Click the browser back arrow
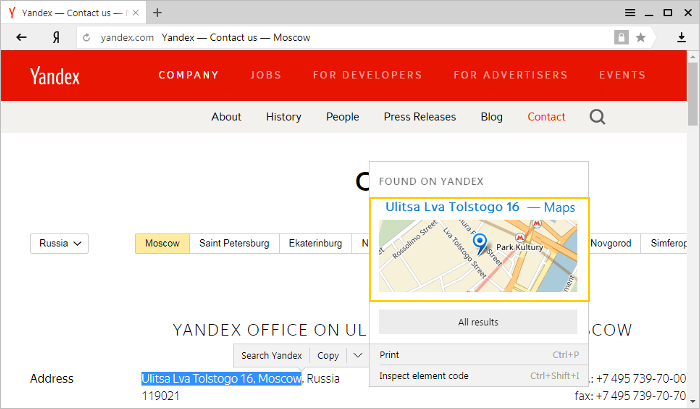The width and height of the screenshot is (700, 409). 21,38
